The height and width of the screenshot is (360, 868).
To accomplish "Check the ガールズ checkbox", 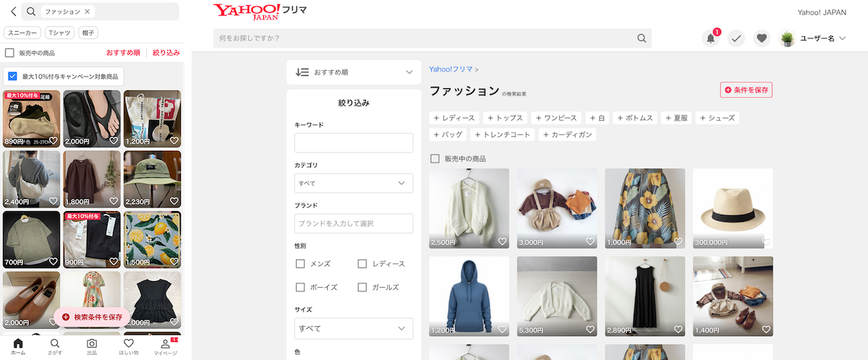I will 362,287.
